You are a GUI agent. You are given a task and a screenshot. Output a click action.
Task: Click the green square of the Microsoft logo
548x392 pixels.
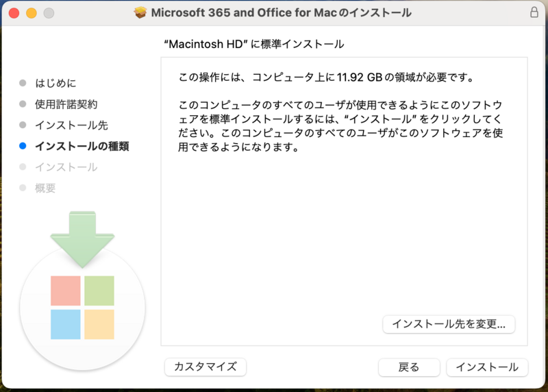tap(99, 291)
